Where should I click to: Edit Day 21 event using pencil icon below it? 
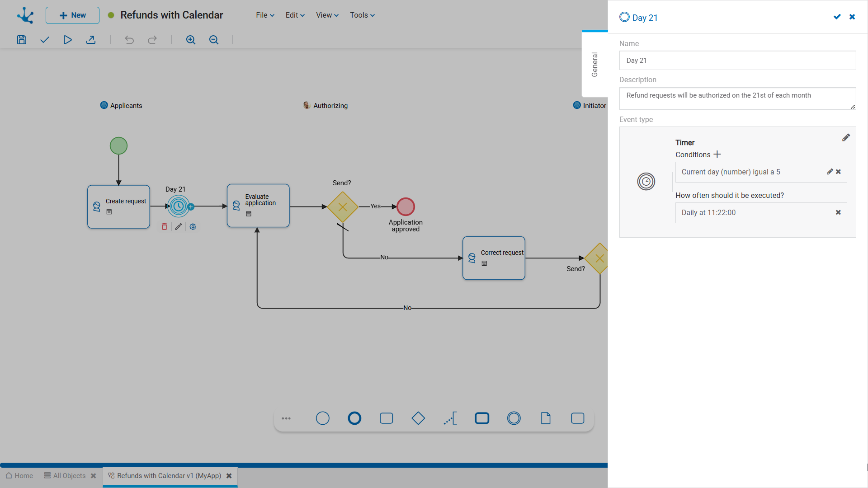click(x=179, y=227)
